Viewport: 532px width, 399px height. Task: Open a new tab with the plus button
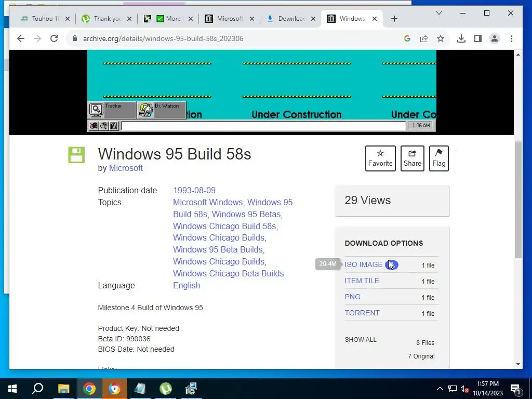point(394,19)
